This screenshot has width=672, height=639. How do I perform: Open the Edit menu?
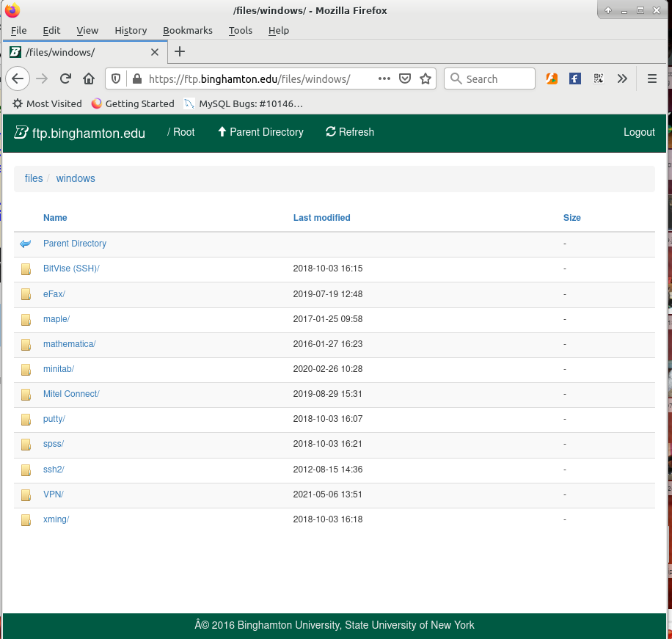coord(51,30)
